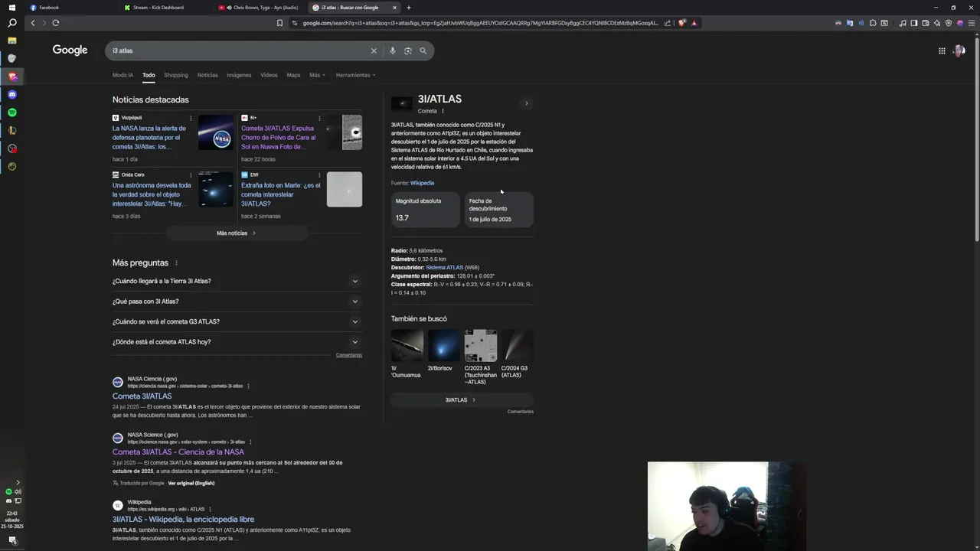This screenshot has width=980, height=551.
Task: Select the 'Noticias' search tab
Action: pos(207,75)
